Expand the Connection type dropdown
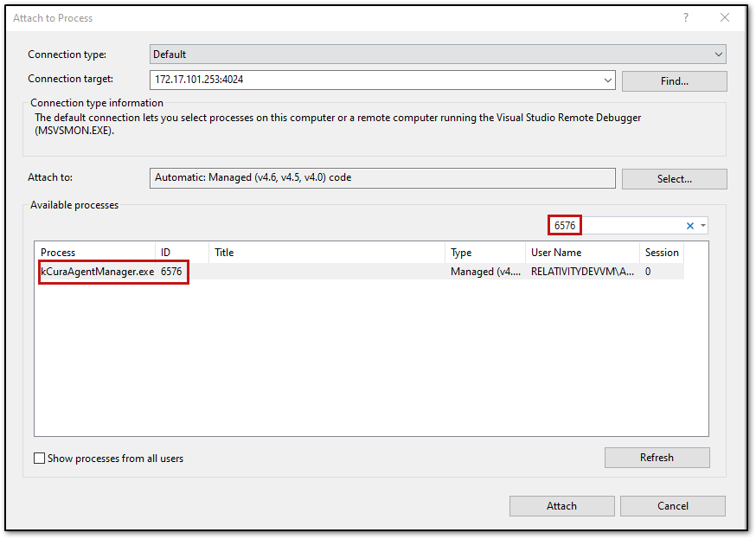Viewport: 756px width, 539px height. 719,55
